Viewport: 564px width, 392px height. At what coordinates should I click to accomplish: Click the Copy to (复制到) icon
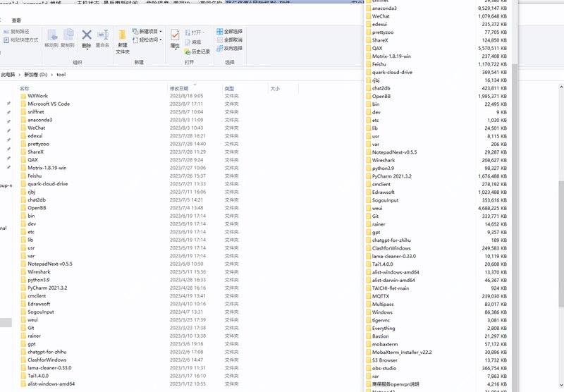tap(68, 37)
